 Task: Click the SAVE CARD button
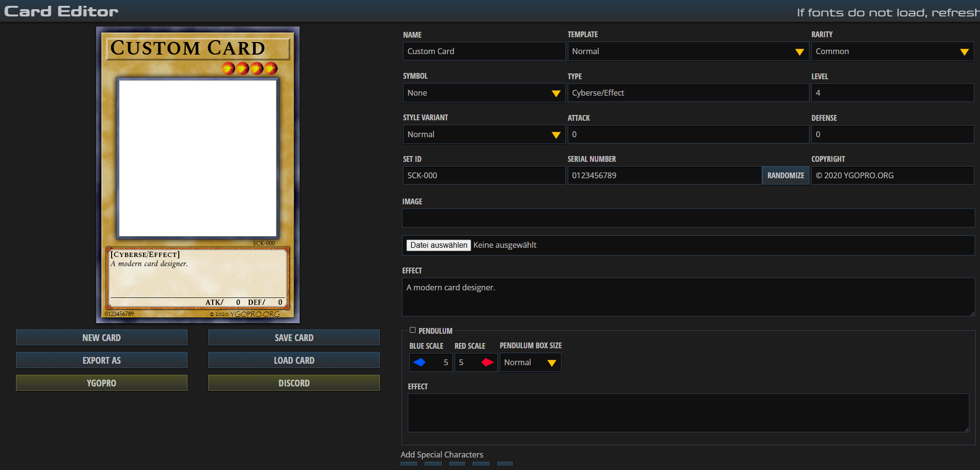point(293,337)
